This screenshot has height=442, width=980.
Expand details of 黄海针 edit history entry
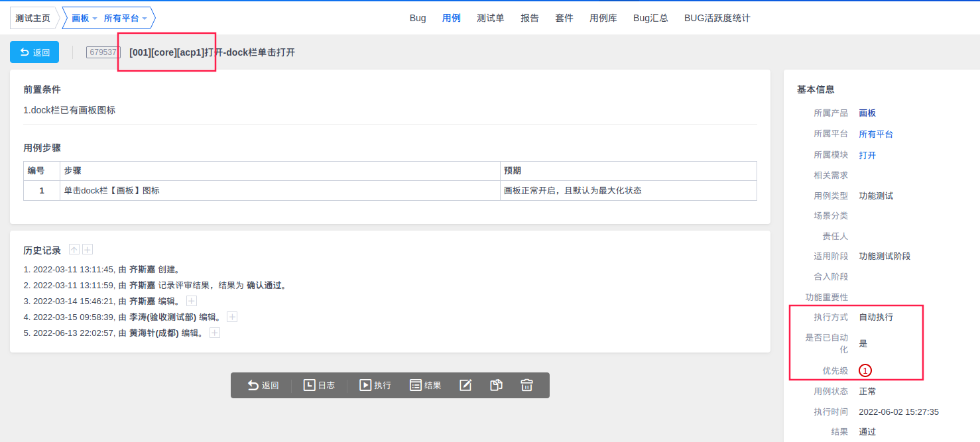(215, 333)
